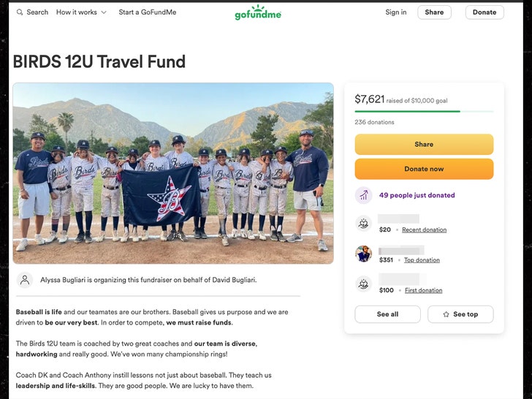Click the Sign in link
Viewport: 532px width, 399px height.
pyautogui.click(x=396, y=12)
